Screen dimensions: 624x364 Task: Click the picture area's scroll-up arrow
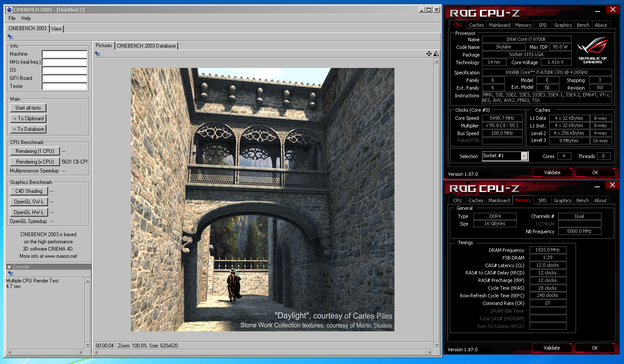point(437,62)
